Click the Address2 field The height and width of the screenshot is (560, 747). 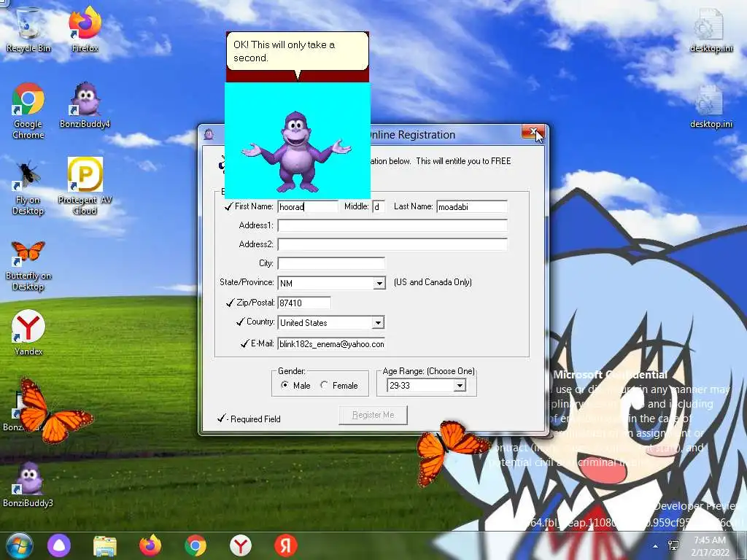pos(392,244)
